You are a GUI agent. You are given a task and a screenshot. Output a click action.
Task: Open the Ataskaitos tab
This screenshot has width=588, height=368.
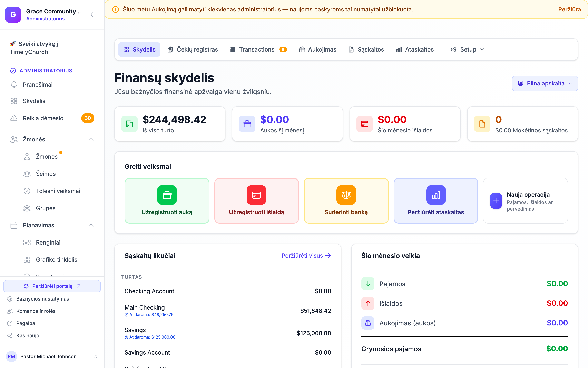pos(415,50)
